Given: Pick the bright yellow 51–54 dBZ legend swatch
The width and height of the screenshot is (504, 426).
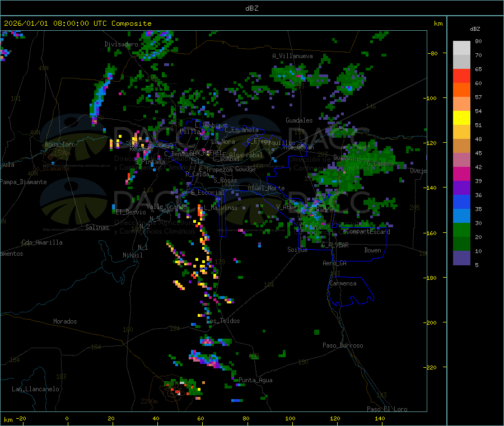Looking at the screenshot, I should click(461, 118).
